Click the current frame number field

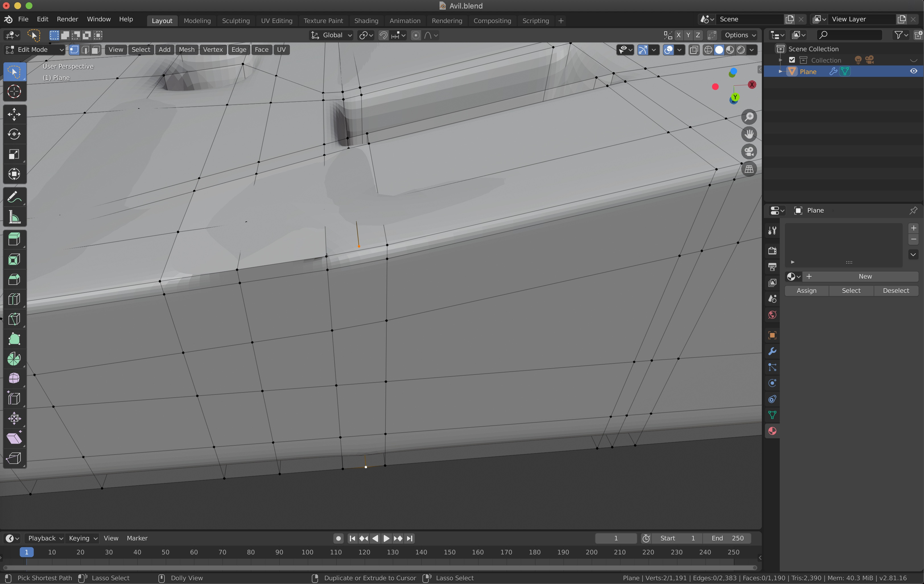(616, 538)
